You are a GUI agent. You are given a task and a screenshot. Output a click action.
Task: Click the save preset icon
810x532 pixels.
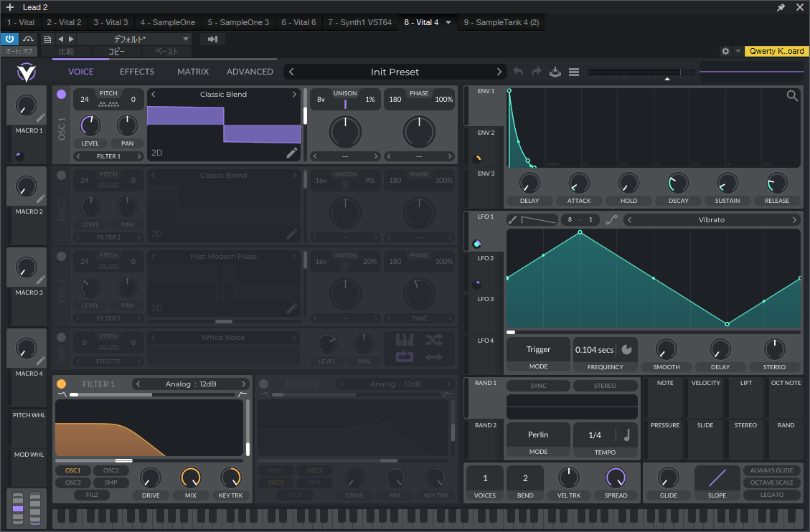point(555,72)
